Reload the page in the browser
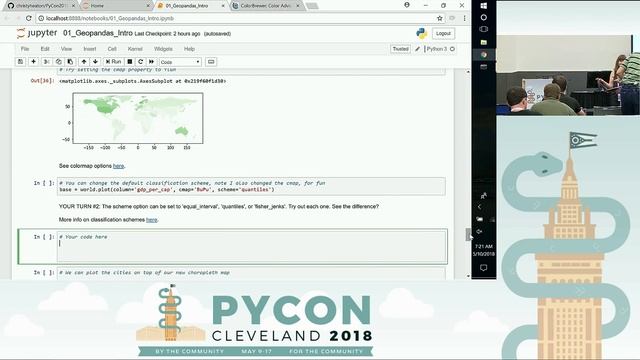This screenshot has width=640, height=360. (x=29, y=18)
